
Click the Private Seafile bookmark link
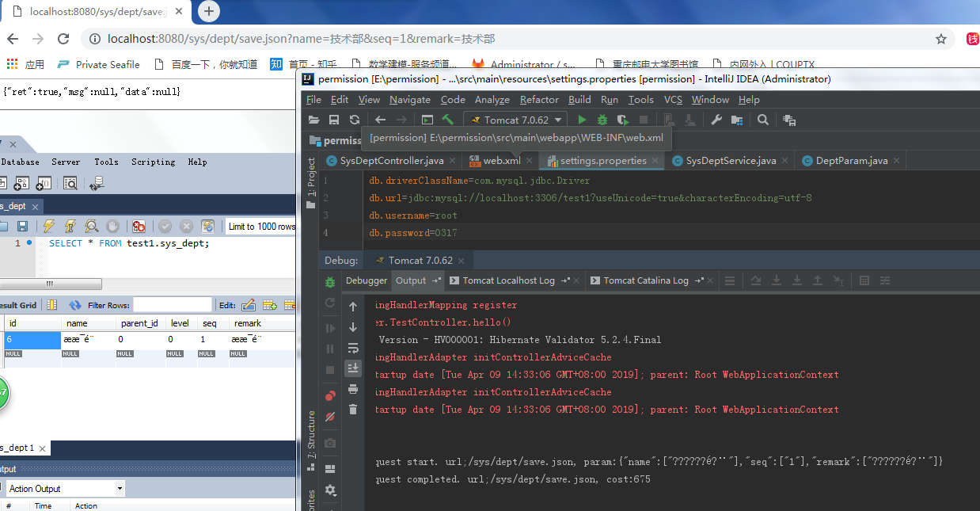[x=107, y=65]
